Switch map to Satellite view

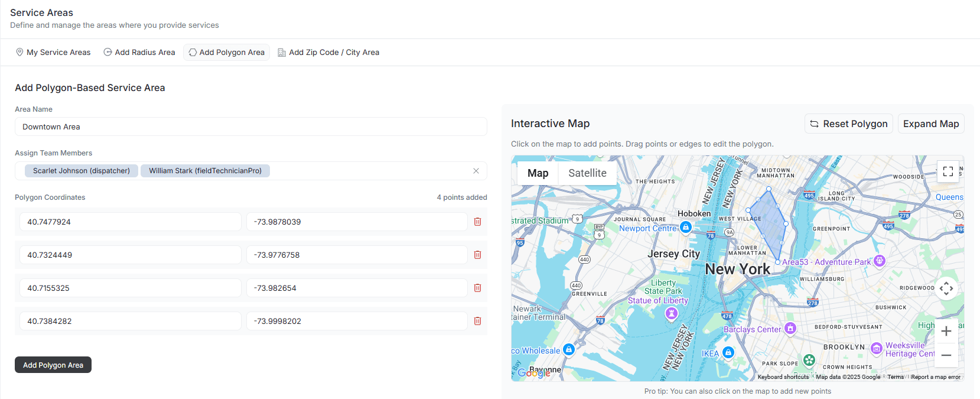pos(587,173)
